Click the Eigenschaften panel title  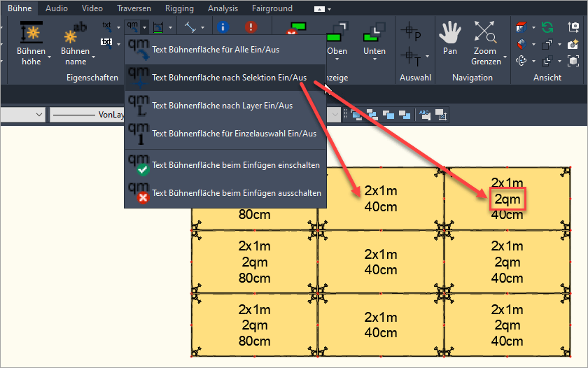point(92,78)
